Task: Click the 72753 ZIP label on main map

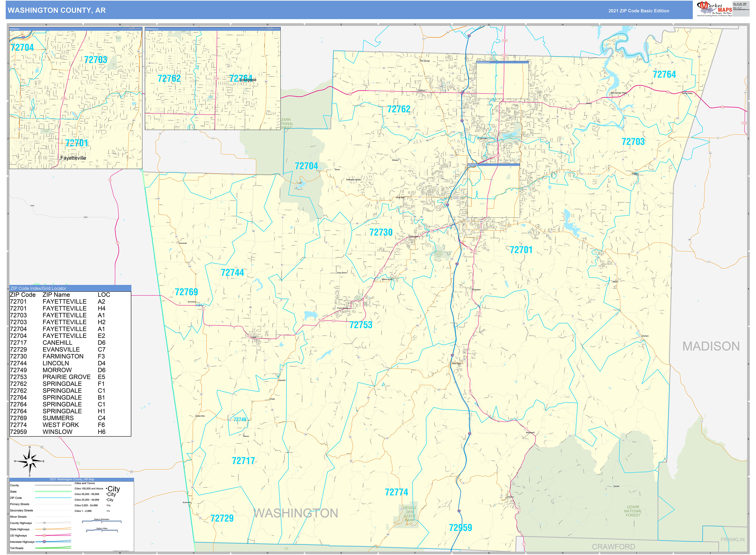Action: [x=361, y=324]
